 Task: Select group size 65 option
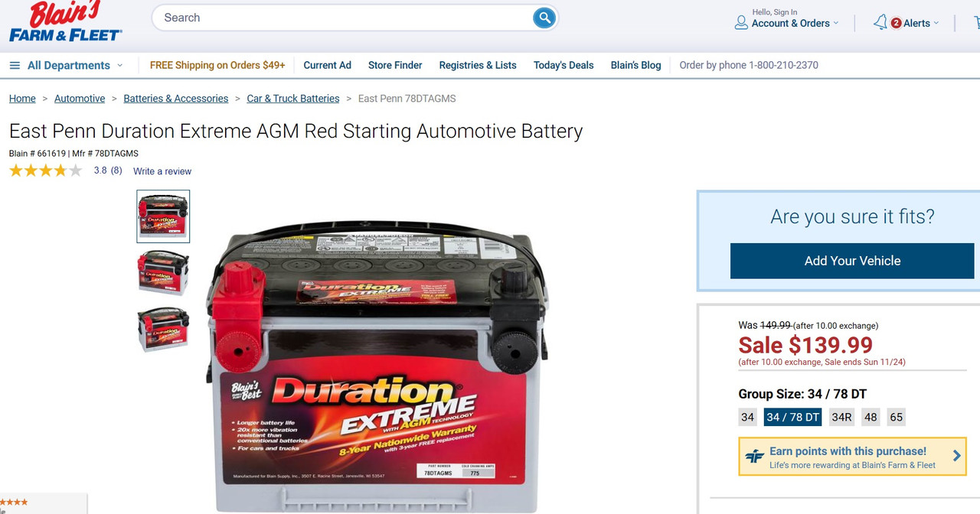[x=896, y=417]
